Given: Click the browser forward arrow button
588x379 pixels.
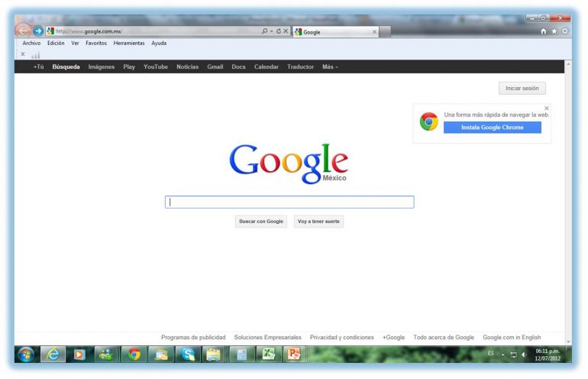Looking at the screenshot, I should [x=38, y=31].
